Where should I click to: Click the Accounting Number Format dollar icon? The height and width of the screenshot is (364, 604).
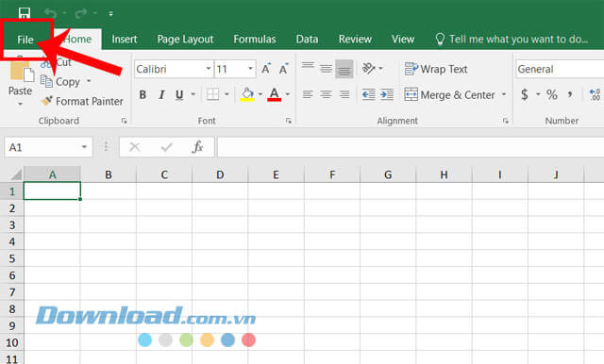point(525,94)
